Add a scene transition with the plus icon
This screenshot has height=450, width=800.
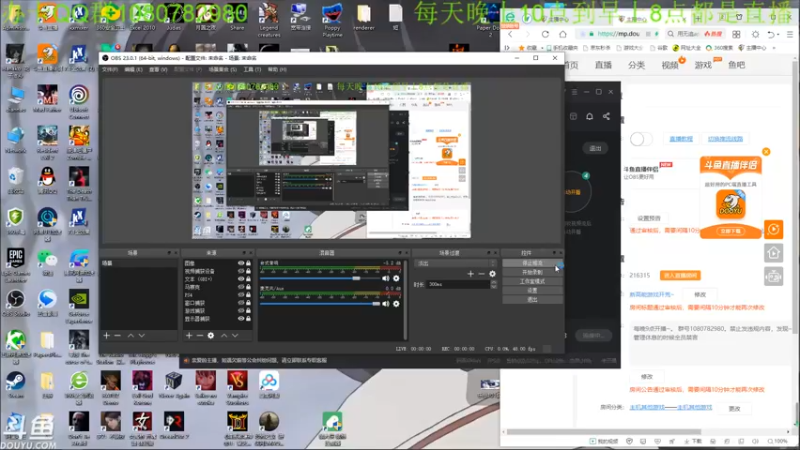click(x=470, y=274)
